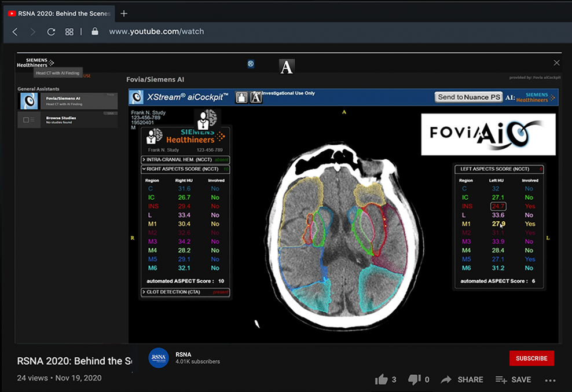
Task: Click the URL address field
Action: pyautogui.click(x=156, y=32)
